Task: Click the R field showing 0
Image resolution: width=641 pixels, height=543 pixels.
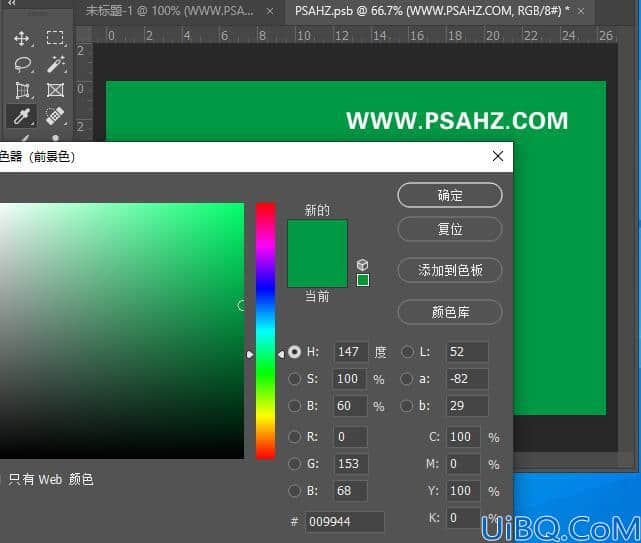Action: click(351, 437)
